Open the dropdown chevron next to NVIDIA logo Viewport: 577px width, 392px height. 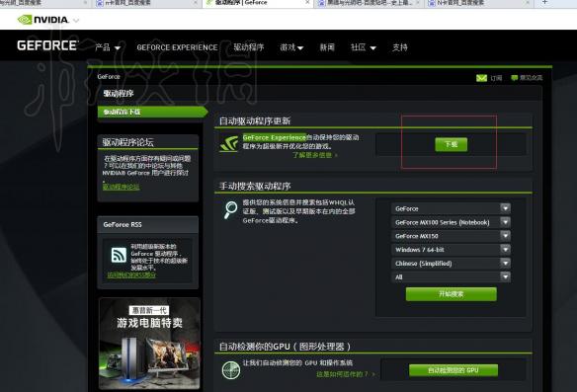tap(76, 20)
